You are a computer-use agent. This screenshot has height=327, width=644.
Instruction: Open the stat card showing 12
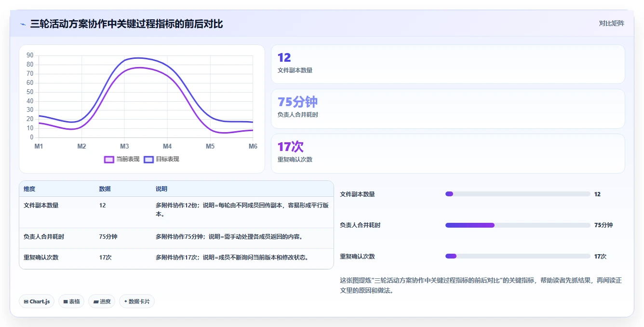(x=448, y=64)
